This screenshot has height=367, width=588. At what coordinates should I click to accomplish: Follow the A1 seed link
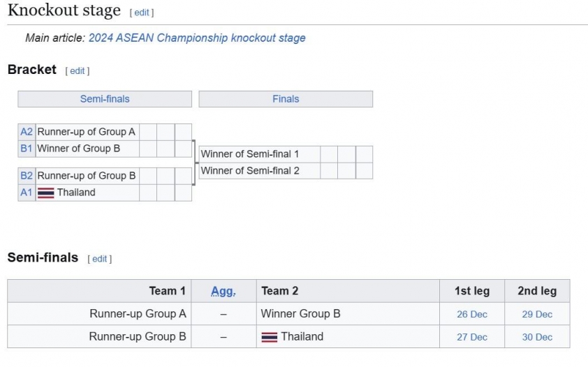[27, 193]
